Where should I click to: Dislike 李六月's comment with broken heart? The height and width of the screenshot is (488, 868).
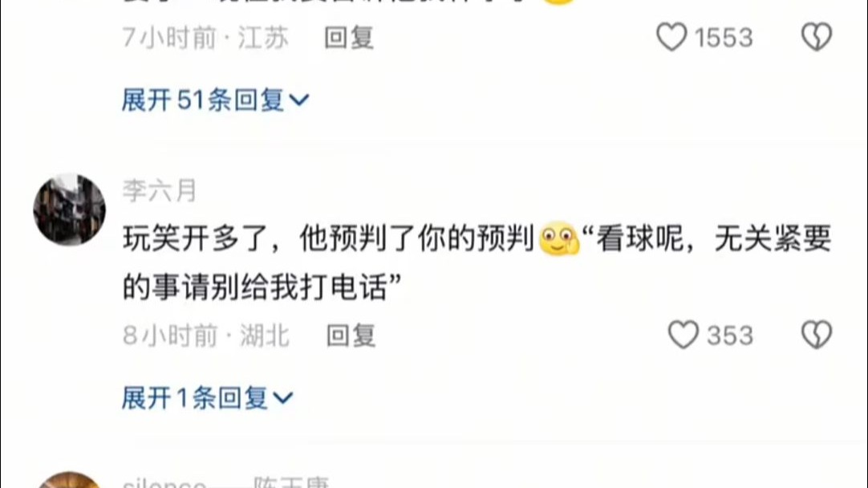[x=817, y=335]
